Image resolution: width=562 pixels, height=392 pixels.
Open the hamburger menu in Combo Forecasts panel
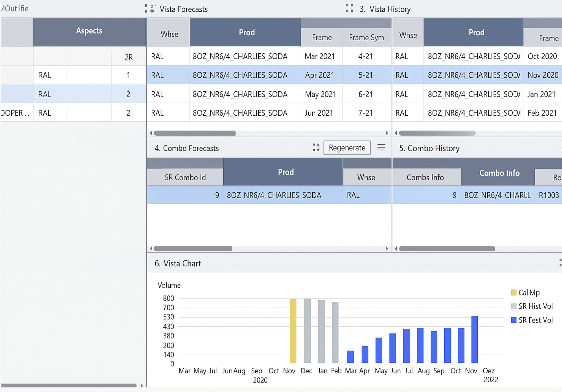click(381, 147)
